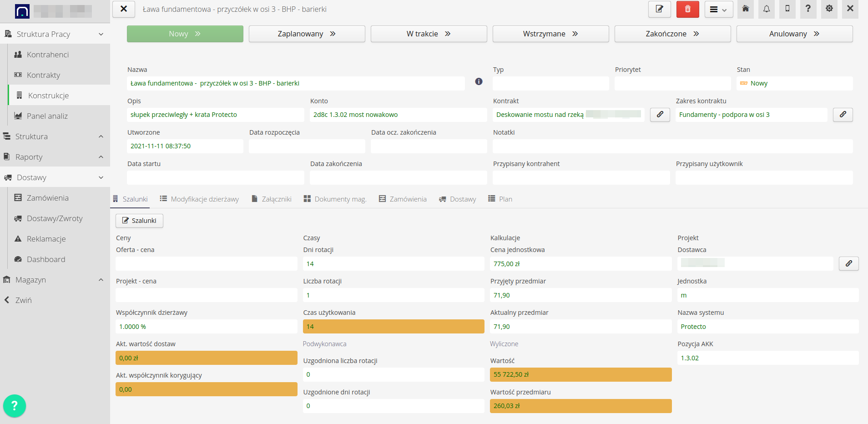Switch to the Załączniki tab
868x424 pixels.
272,199
